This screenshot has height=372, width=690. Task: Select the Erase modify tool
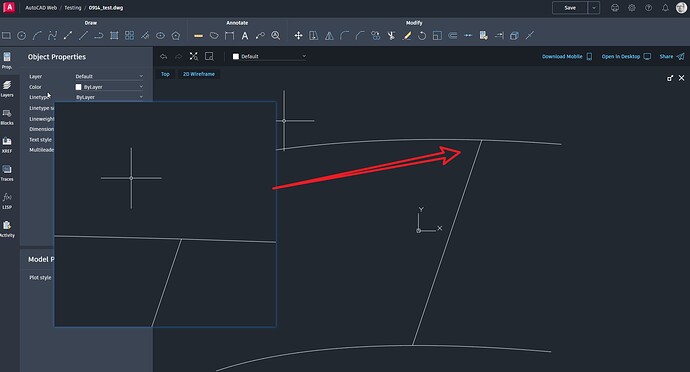tap(407, 36)
